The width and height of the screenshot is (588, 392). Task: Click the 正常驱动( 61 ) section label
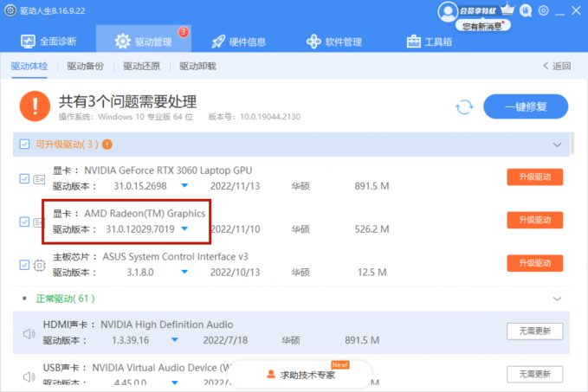point(65,299)
